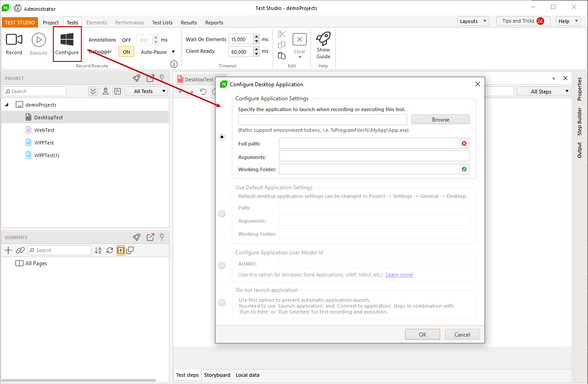Switch to the Reports tab

coord(214,23)
